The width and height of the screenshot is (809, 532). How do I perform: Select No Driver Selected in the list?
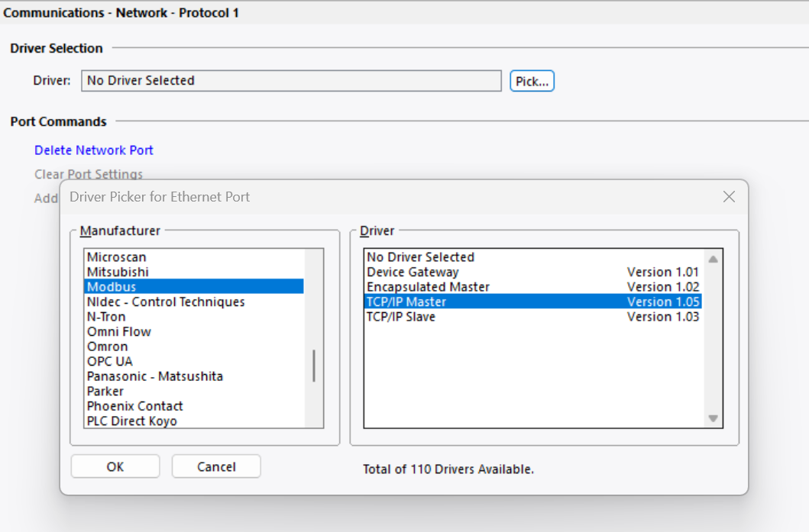(x=420, y=257)
